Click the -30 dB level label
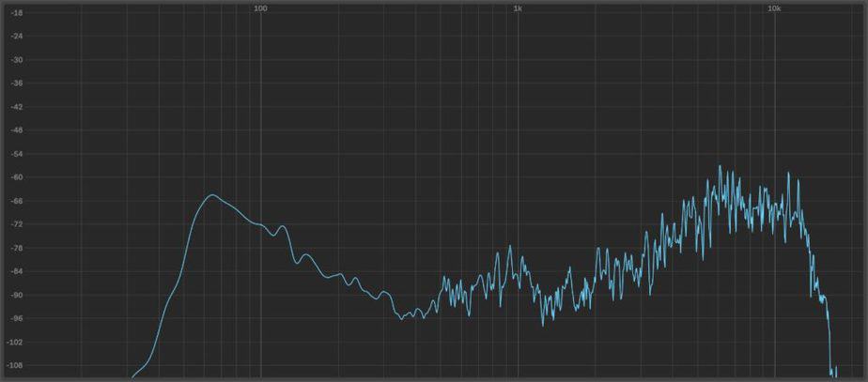 click(x=16, y=60)
